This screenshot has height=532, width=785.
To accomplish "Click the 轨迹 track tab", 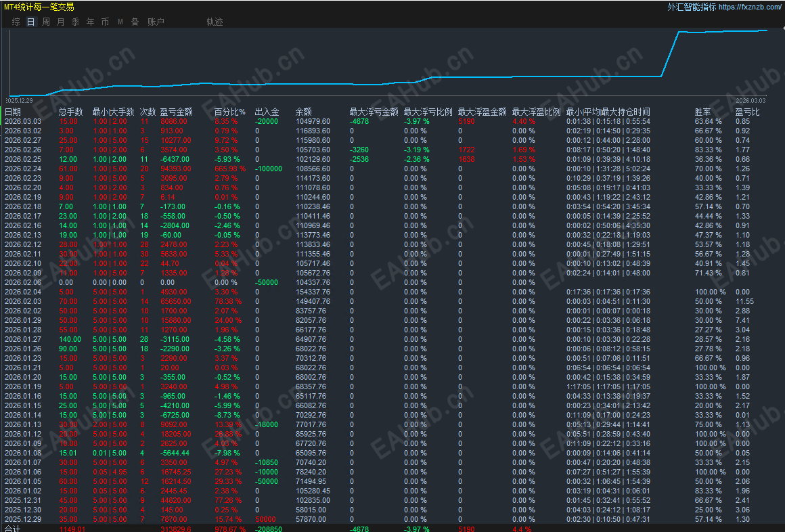I will tap(215, 22).
